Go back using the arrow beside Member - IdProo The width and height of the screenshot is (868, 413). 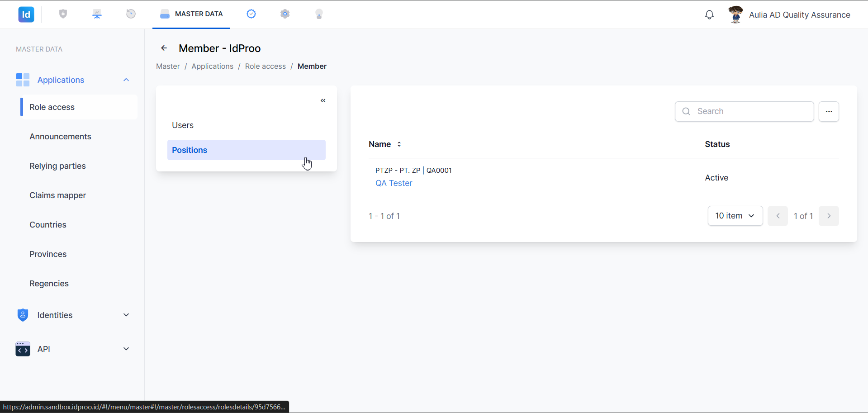pyautogui.click(x=164, y=48)
